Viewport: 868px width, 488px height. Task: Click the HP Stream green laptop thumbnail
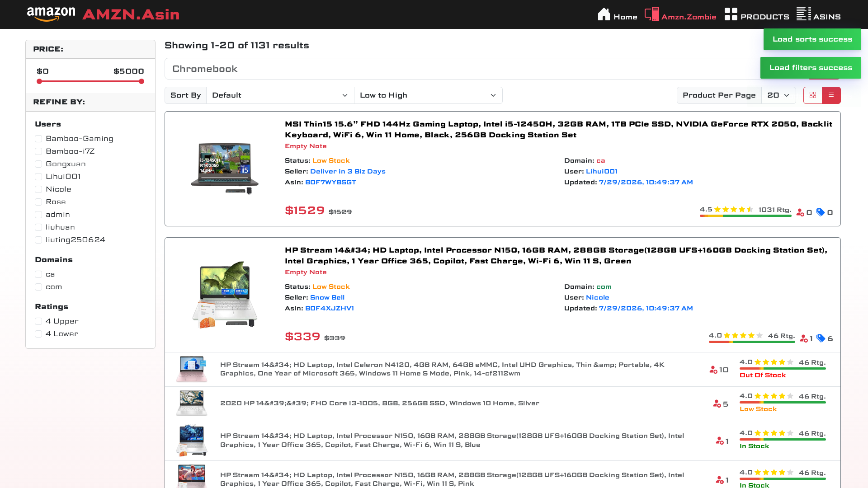[225, 295]
